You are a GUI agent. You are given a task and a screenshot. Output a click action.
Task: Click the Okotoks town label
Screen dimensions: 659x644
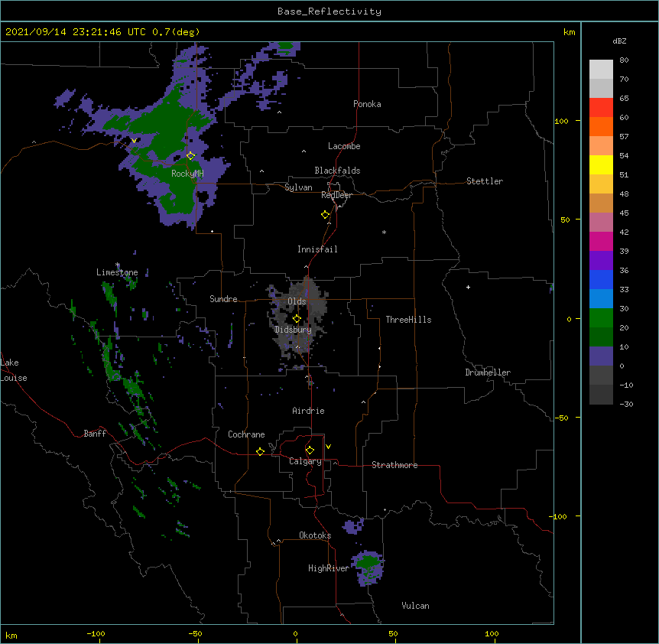[x=315, y=535]
